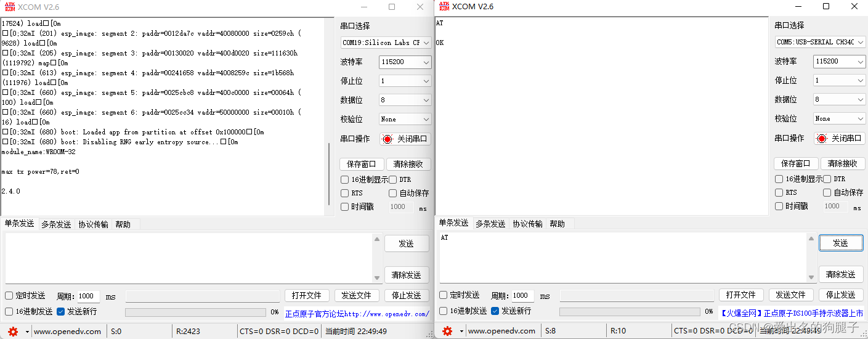Enable 定时发送 checkbox in right window
Viewport: 868px width, 339px height.
pyautogui.click(x=443, y=295)
